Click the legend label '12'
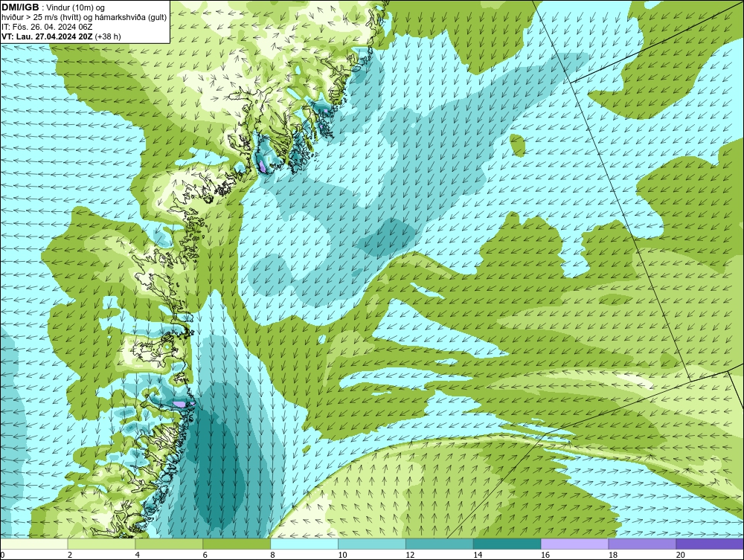The width and height of the screenshot is (744, 560). (x=410, y=555)
